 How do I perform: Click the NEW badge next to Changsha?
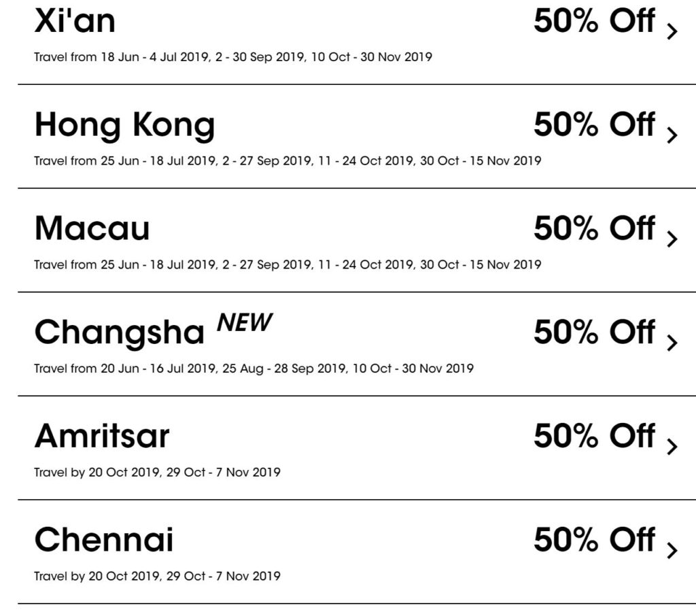[x=243, y=323]
